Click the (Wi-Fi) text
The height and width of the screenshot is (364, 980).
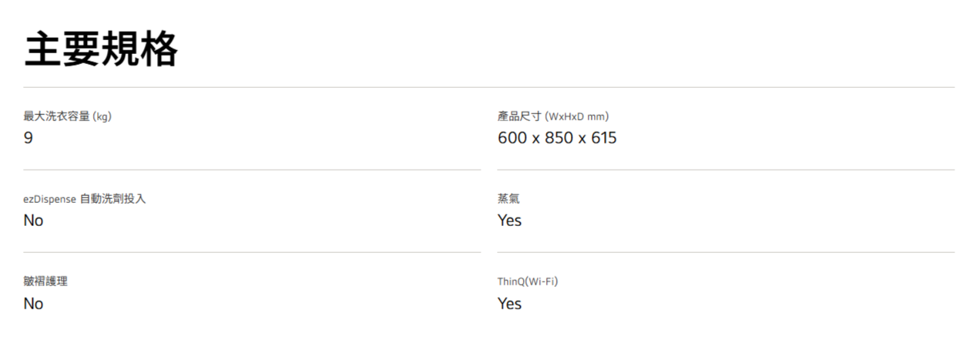click(x=540, y=281)
